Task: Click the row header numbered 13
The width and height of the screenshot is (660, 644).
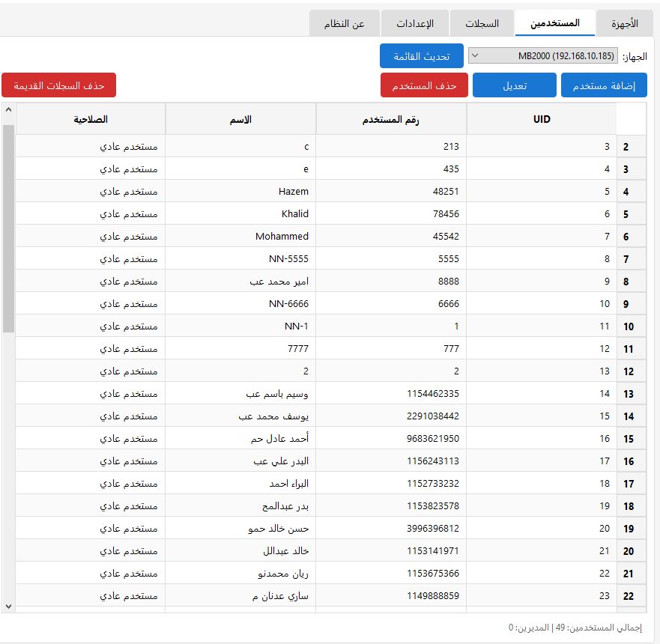Action: coord(629,394)
